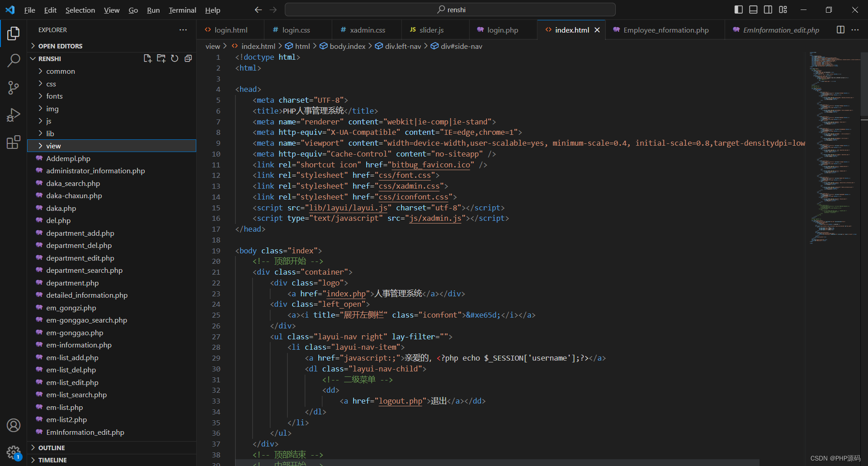The width and height of the screenshot is (868, 466).
Task: Expand the css folder
Action: coord(112,84)
